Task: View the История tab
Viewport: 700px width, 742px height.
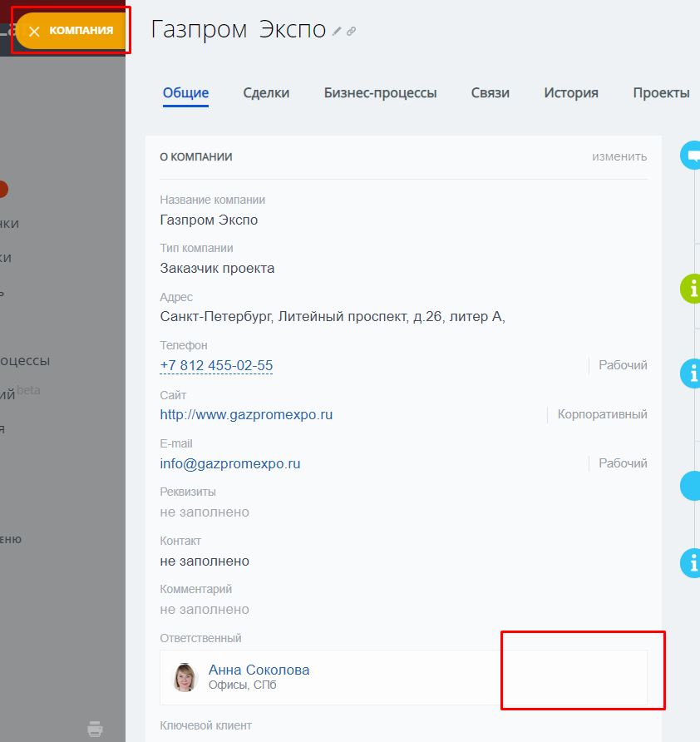Action: click(571, 93)
